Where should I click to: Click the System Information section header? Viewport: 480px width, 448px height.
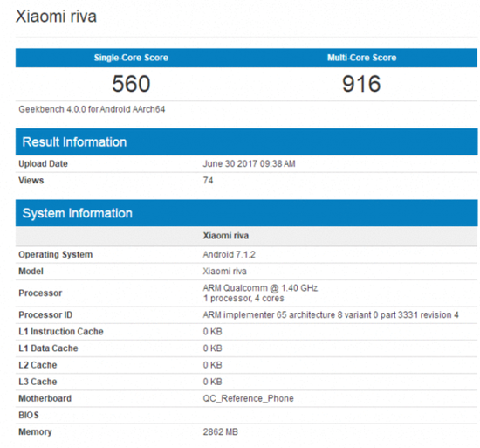[246, 213]
